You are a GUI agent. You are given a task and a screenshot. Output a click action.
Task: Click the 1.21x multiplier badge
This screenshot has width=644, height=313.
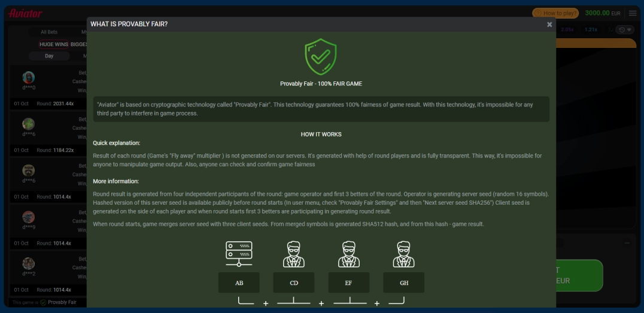click(x=591, y=29)
